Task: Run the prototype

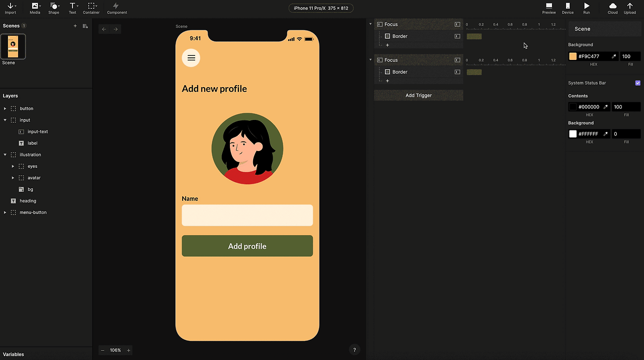Action: point(587,8)
